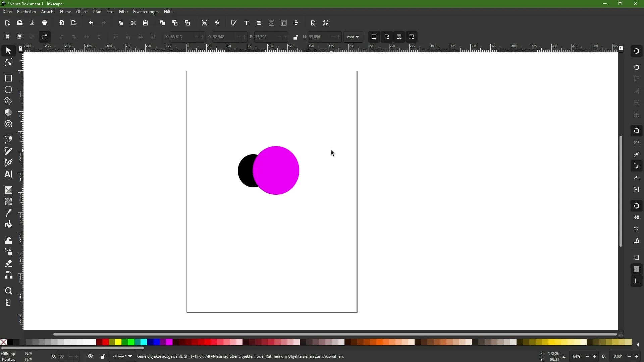Open the mm units dropdown
Image resolution: width=644 pixels, height=362 pixels.
pos(353,37)
